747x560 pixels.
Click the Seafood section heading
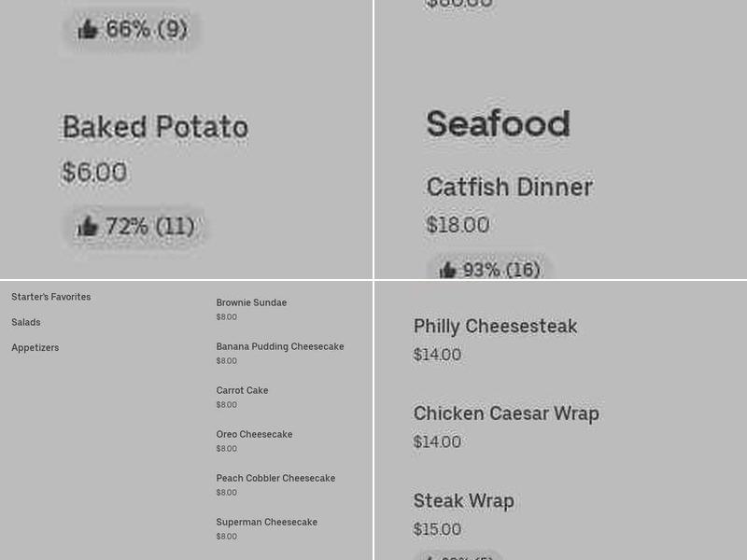tap(499, 122)
